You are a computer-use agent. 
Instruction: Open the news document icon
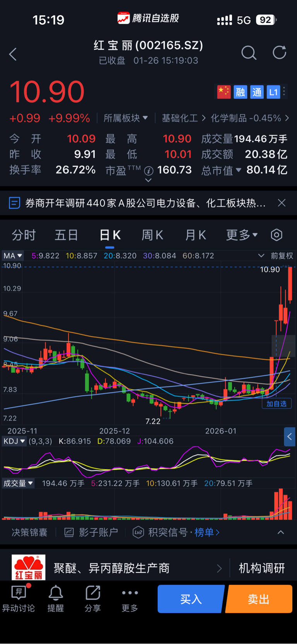pos(14,203)
